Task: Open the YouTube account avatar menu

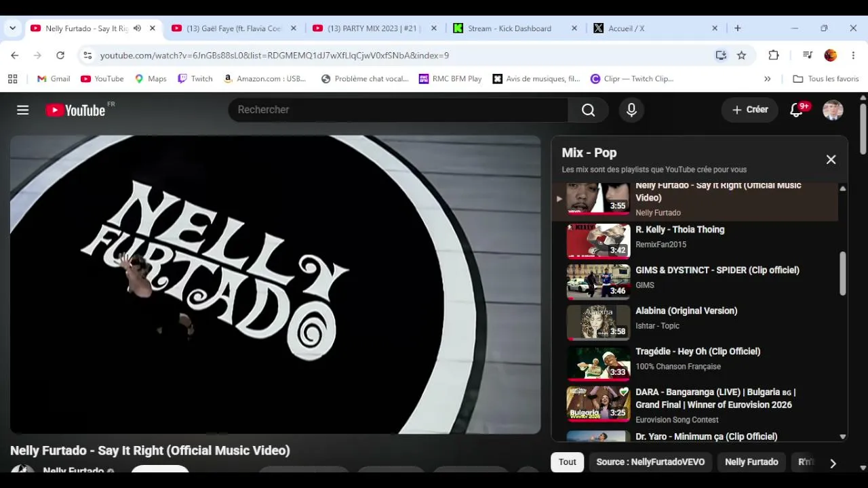Action: [x=833, y=110]
